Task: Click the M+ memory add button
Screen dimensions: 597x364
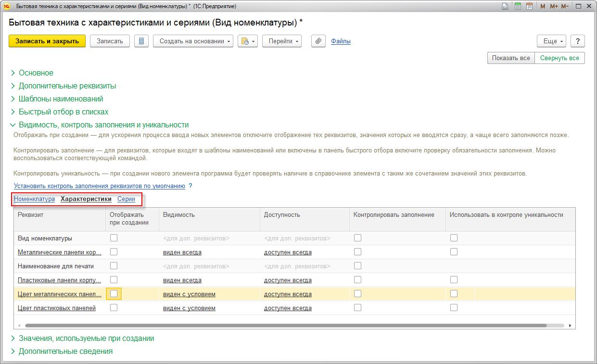Action: pyautogui.click(x=554, y=6)
